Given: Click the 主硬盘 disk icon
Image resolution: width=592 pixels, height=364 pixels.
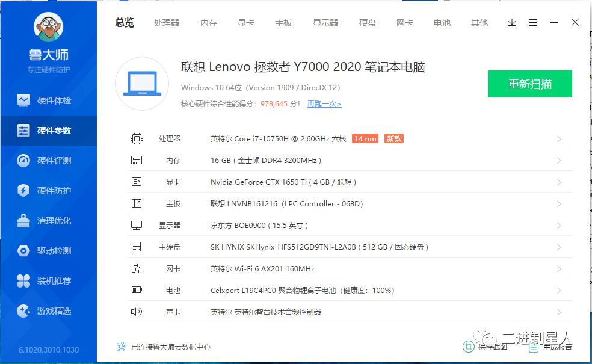Looking at the screenshot, I should [x=137, y=247].
